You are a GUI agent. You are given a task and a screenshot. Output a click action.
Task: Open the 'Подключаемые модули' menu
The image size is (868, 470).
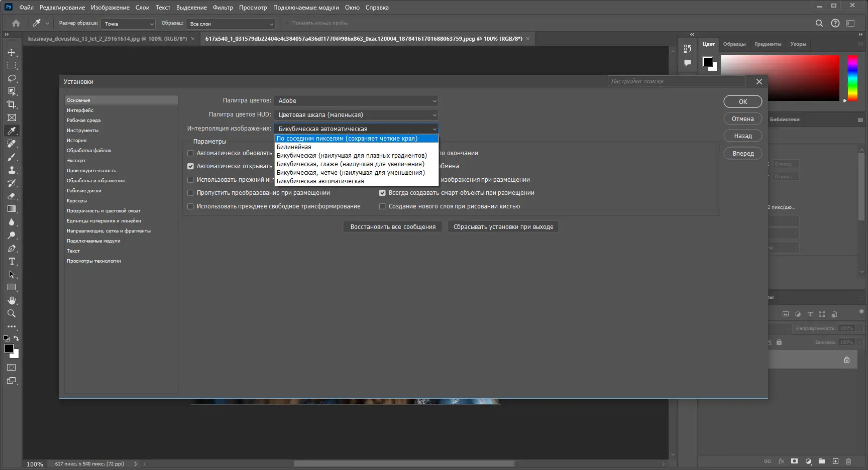306,8
